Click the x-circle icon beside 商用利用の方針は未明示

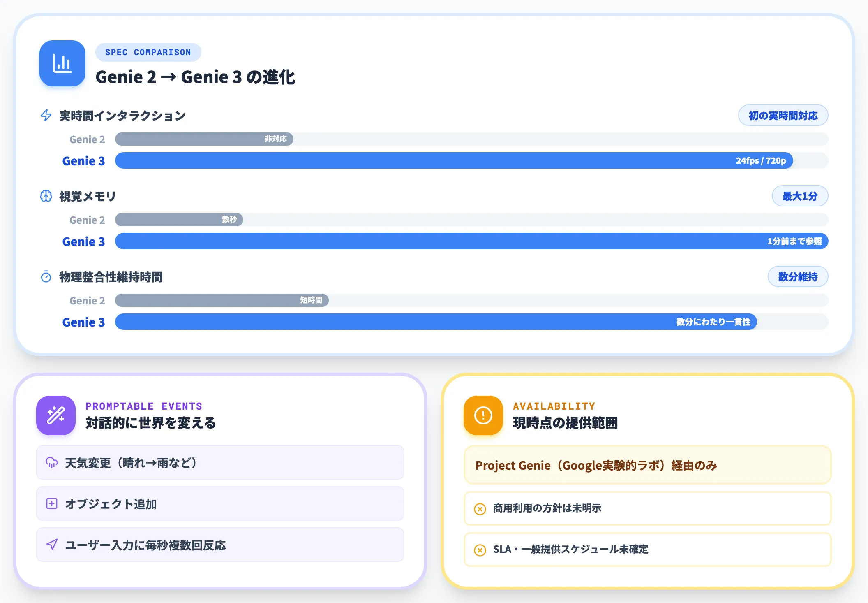coord(480,509)
